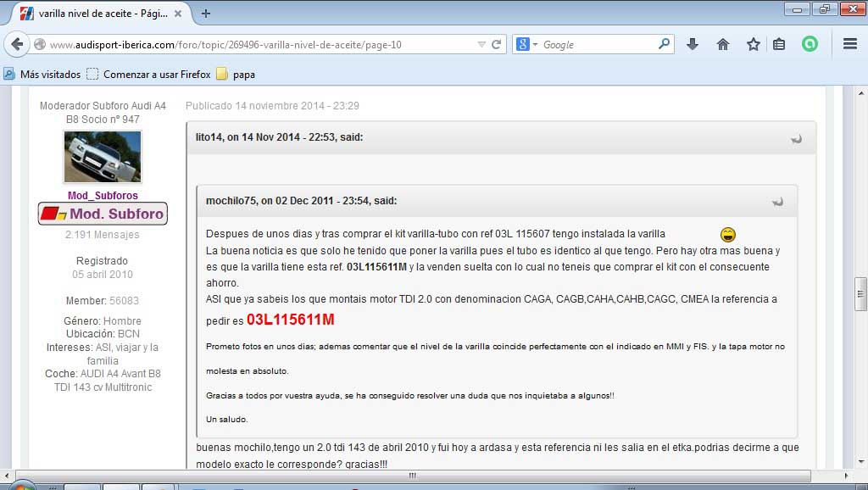The width and height of the screenshot is (868, 490).
Task: Open the Google search engine selector
Action: [526, 44]
